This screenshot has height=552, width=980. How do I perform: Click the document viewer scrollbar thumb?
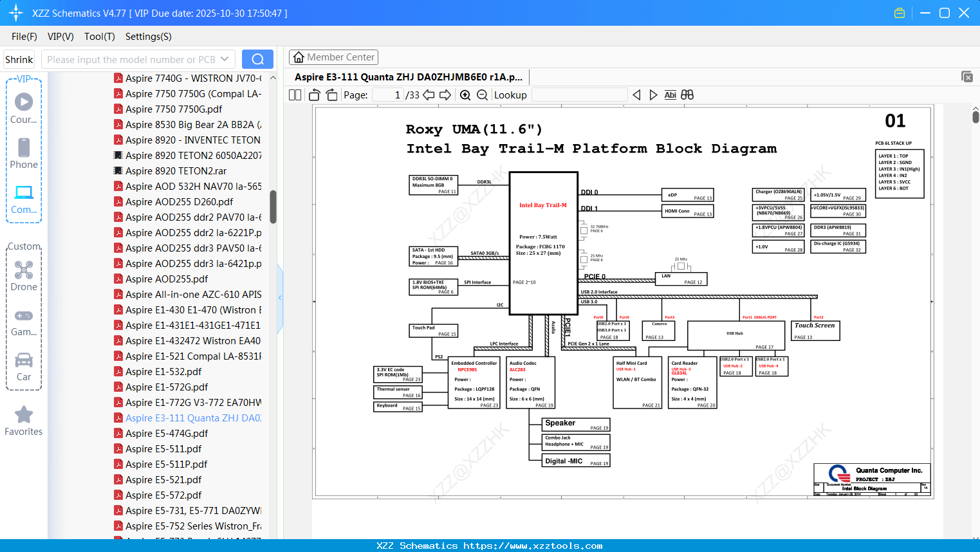975,117
